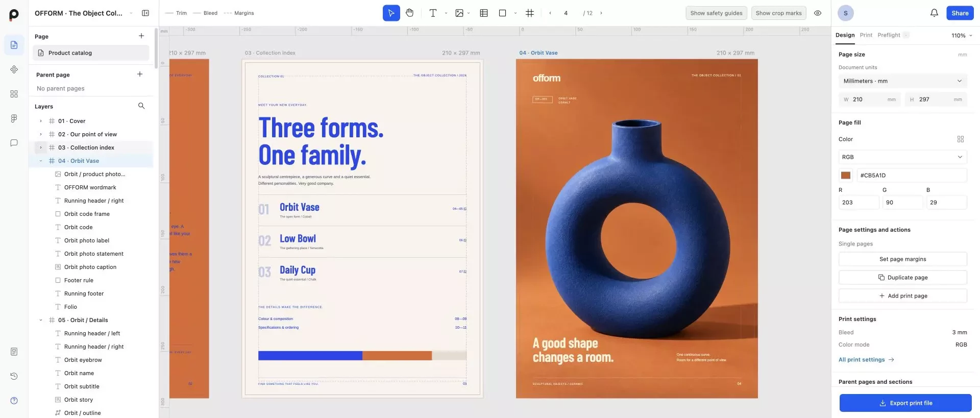
Task: Select the Frame grid tool
Action: [x=530, y=13]
